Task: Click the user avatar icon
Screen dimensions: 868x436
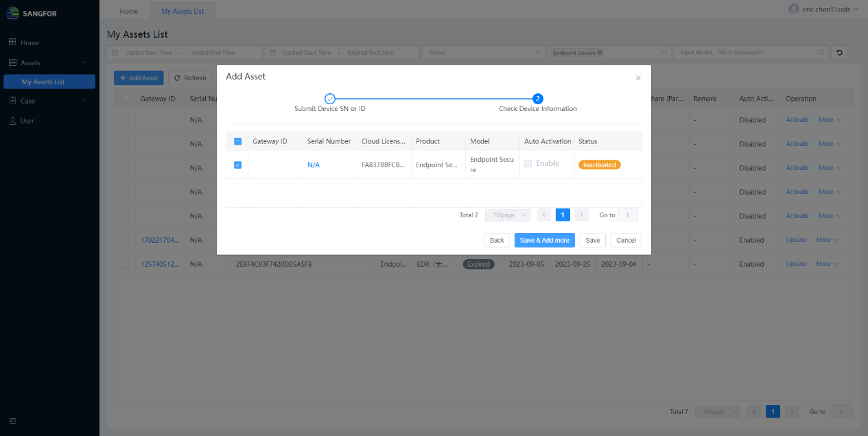Action: [794, 9]
